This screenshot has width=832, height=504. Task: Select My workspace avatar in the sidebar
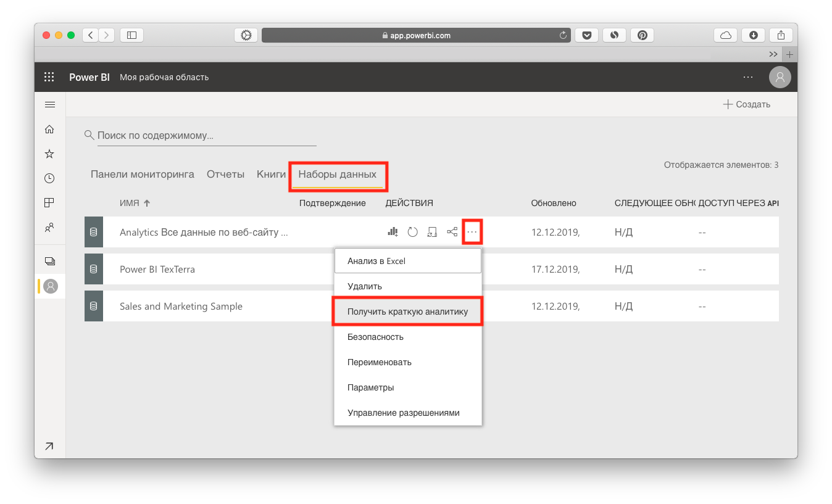pos(51,286)
